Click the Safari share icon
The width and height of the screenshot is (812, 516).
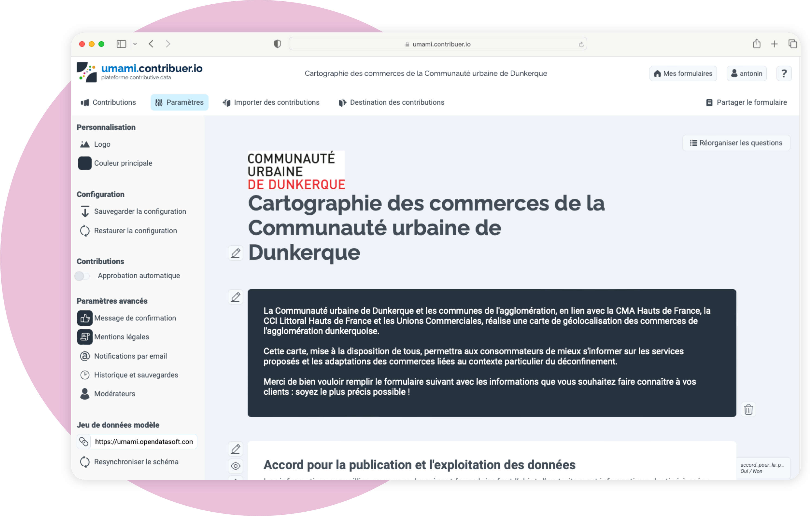[757, 44]
